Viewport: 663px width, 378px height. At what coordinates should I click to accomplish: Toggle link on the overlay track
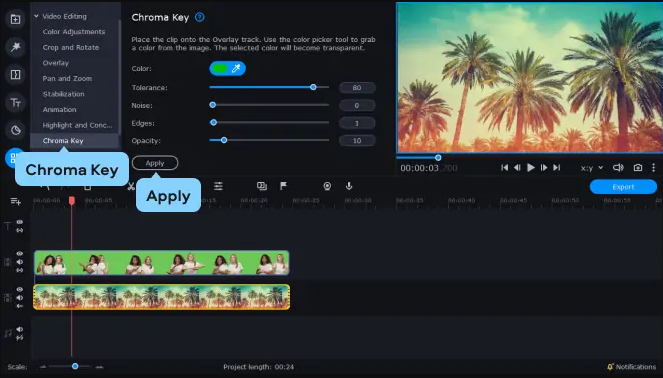pyautogui.click(x=19, y=270)
